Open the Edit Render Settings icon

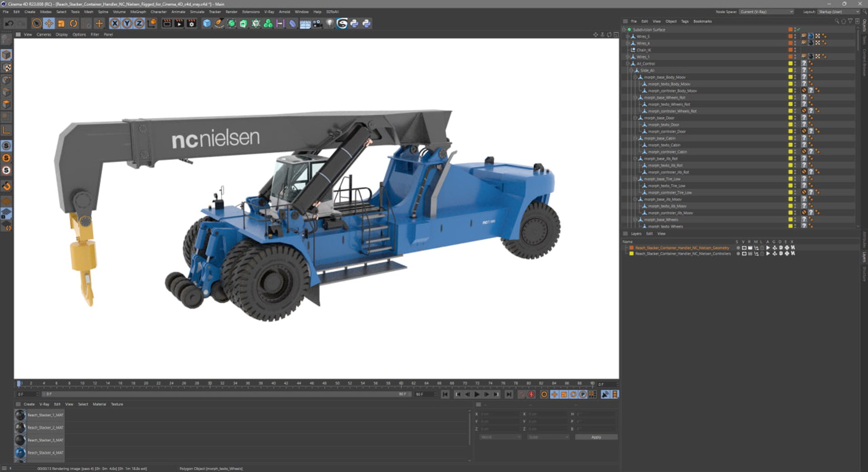pyautogui.click(x=192, y=24)
